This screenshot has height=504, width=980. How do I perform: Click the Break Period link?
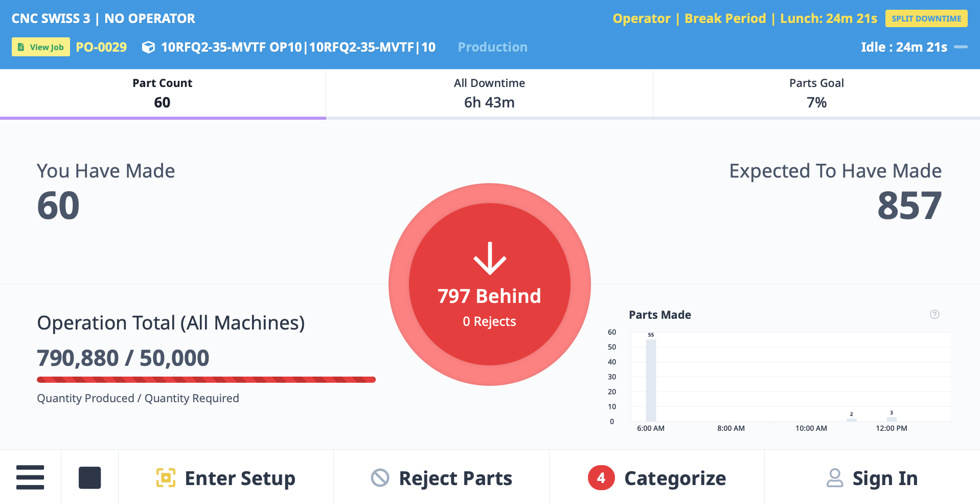click(x=724, y=18)
